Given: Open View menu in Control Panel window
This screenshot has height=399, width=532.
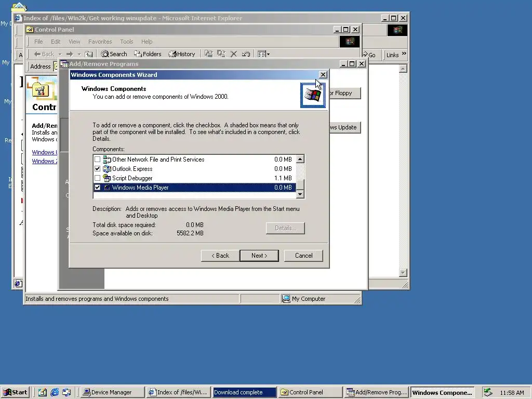Looking at the screenshot, I should [x=74, y=42].
